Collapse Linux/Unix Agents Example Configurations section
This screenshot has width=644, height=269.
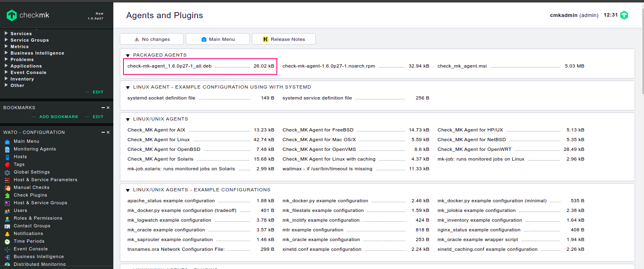pyautogui.click(x=128, y=190)
